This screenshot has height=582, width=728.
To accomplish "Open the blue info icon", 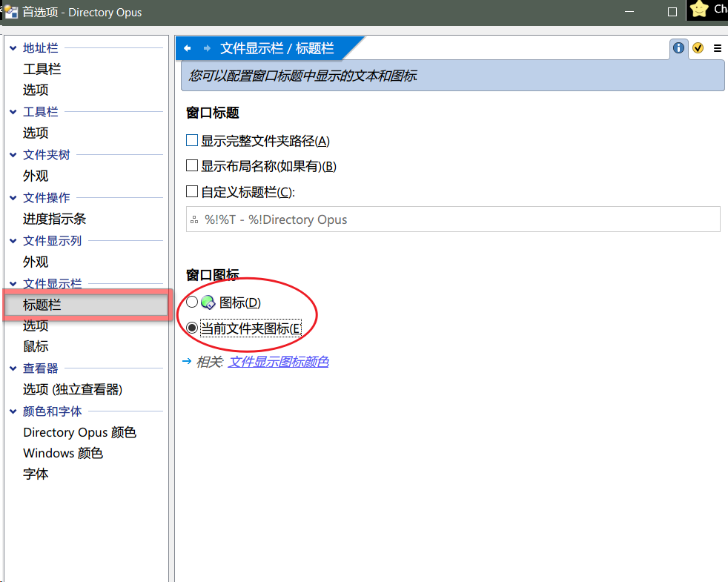I will [x=678, y=48].
